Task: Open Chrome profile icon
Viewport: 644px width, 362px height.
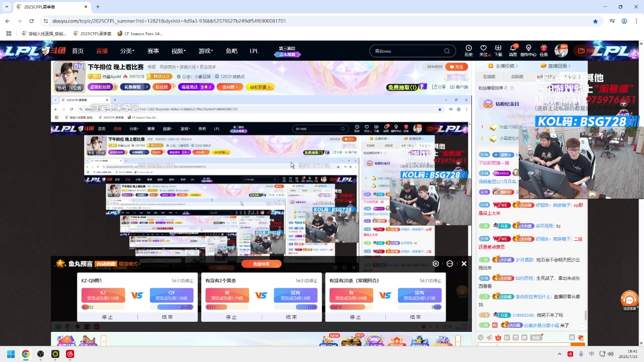Action: click(x=624, y=21)
